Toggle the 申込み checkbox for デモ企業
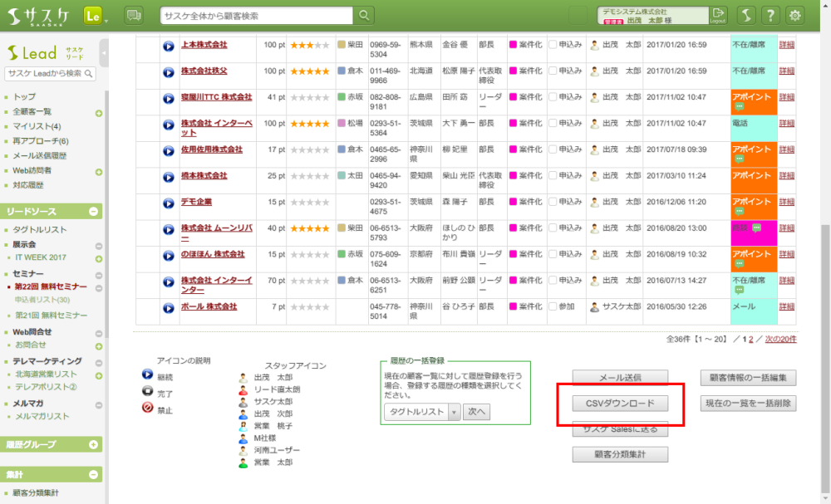Image resolution: width=831 pixels, height=504 pixels. click(553, 203)
